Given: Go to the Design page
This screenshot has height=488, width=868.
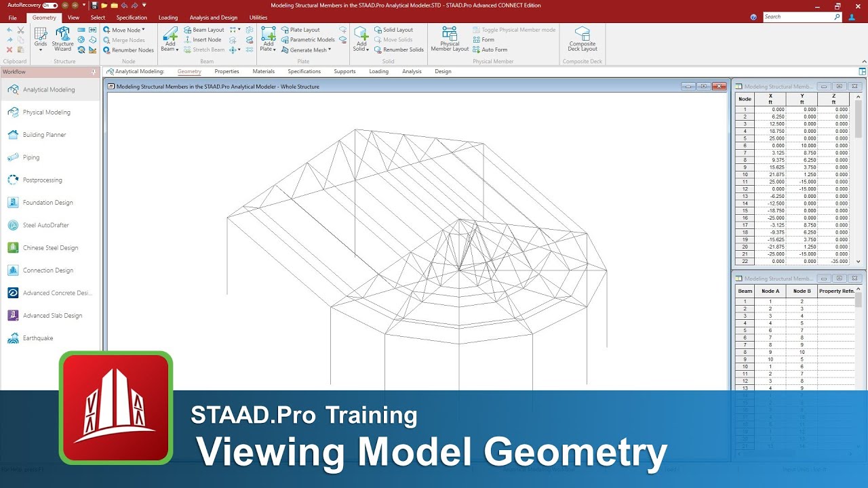Looking at the screenshot, I should click(x=443, y=71).
